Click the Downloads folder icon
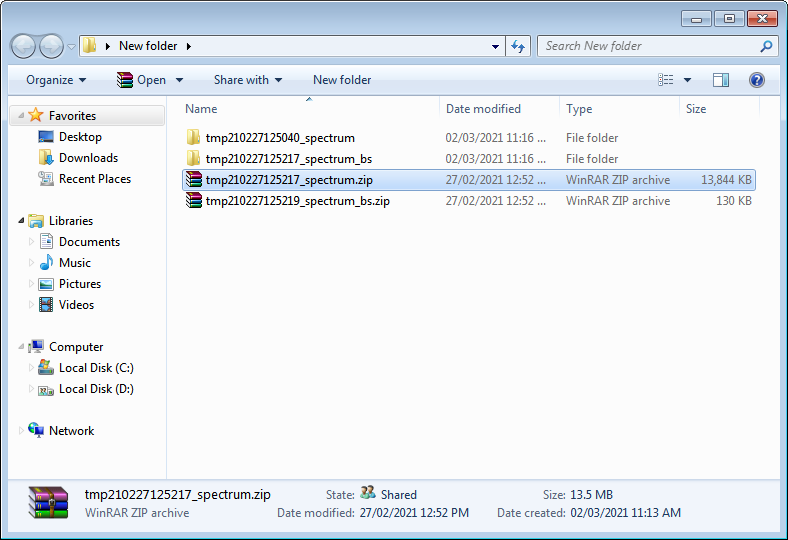 coord(46,158)
